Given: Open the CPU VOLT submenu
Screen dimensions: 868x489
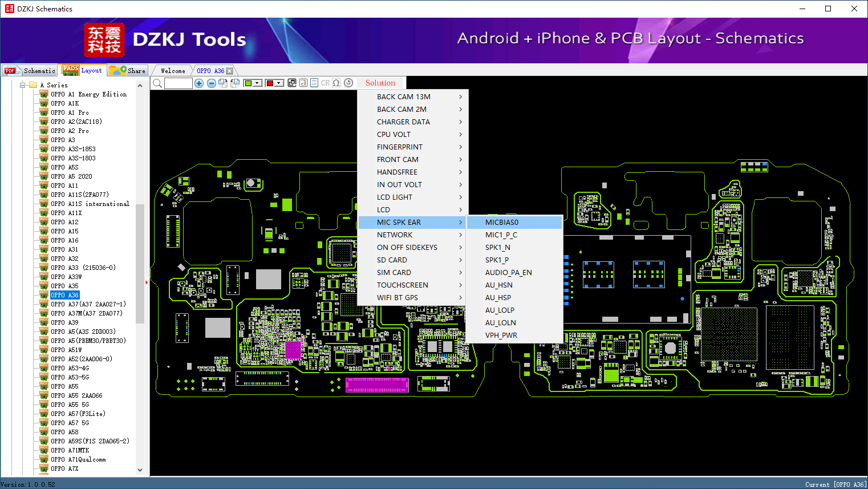Looking at the screenshot, I should pos(413,135).
